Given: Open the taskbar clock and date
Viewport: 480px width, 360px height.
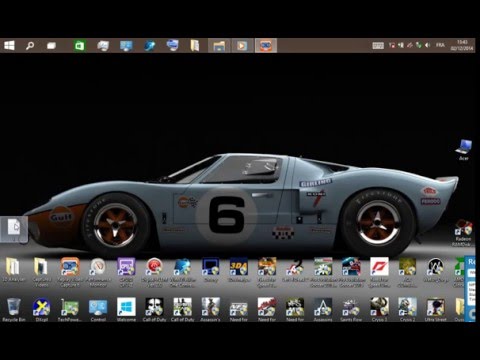Looking at the screenshot, I should coord(462,45).
